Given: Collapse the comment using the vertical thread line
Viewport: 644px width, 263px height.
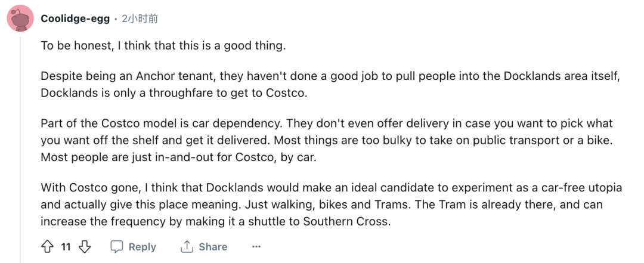Looking at the screenshot, I should pyautogui.click(x=20, y=148).
